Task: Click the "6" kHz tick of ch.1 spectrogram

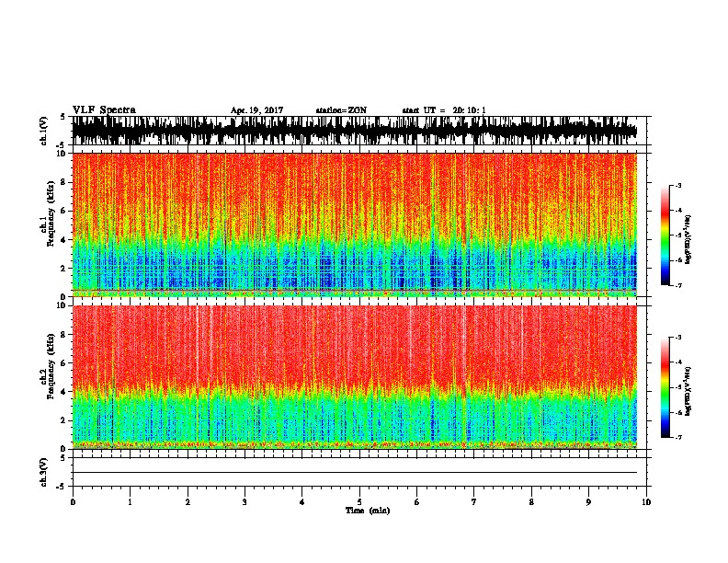Action: pyautogui.click(x=63, y=211)
